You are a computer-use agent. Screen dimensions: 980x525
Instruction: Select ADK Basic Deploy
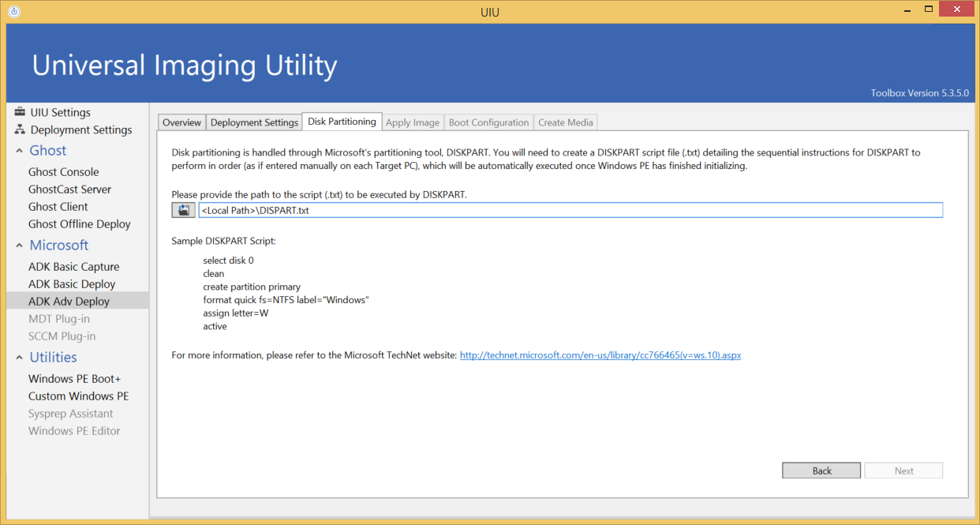click(x=72, y=284)
